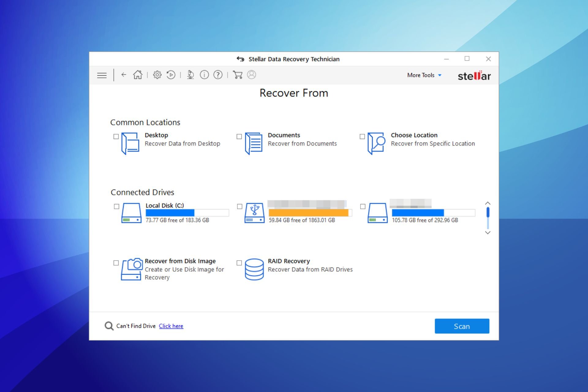
Task: Click "73.77 GB free of 183.36 GB" text
Action: coord(177,220)
